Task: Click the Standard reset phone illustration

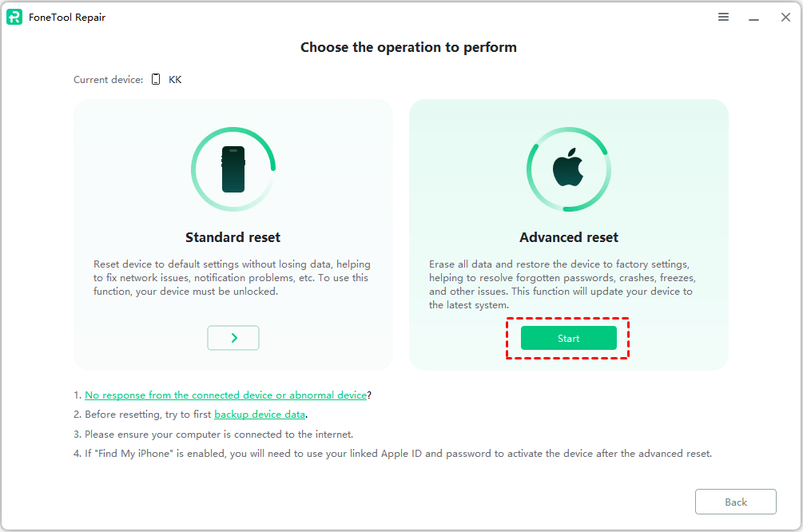Action: 233,169
